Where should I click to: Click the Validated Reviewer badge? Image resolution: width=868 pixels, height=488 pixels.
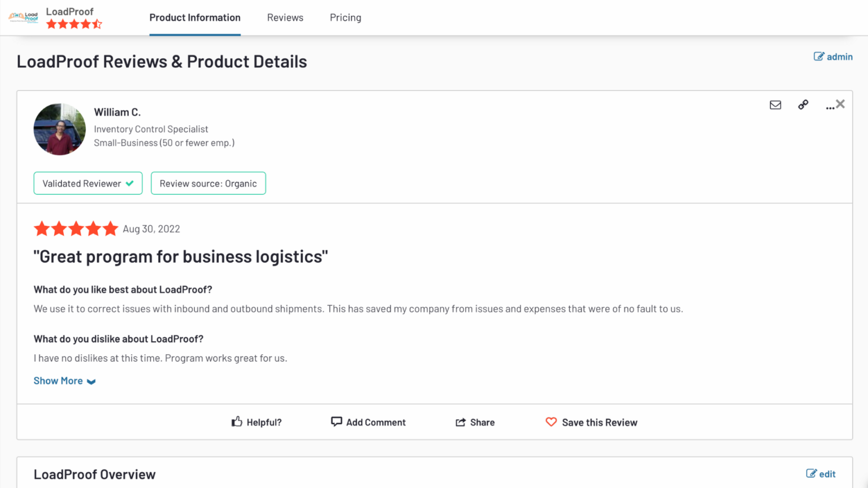(x=88, y=183)
